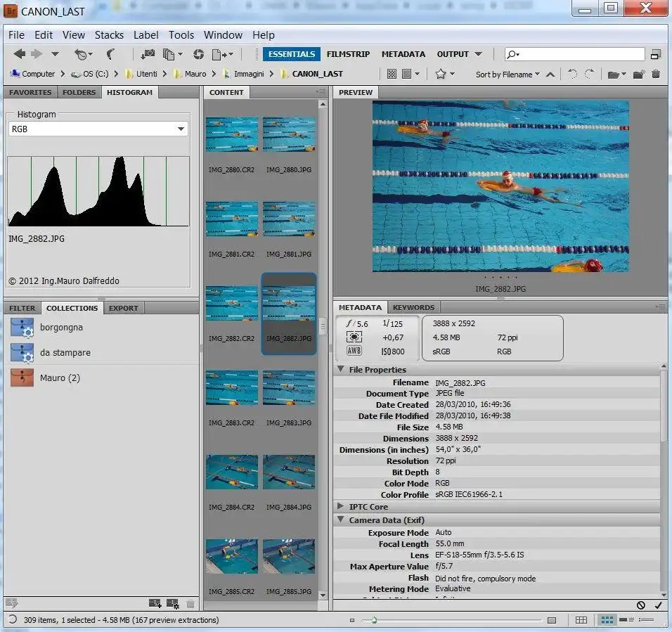
Task: Go forward with the right arrow icon
Action: pyautogui.click(x=37, y=54)
